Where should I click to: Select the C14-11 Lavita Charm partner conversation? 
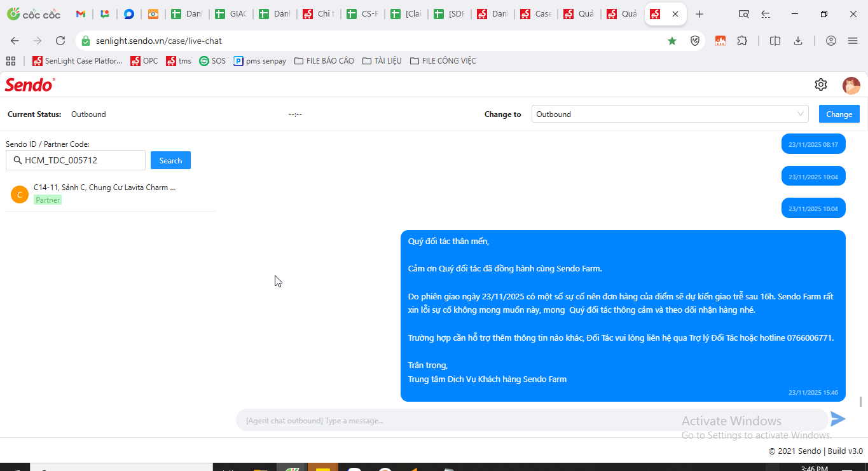click(111, 194)
